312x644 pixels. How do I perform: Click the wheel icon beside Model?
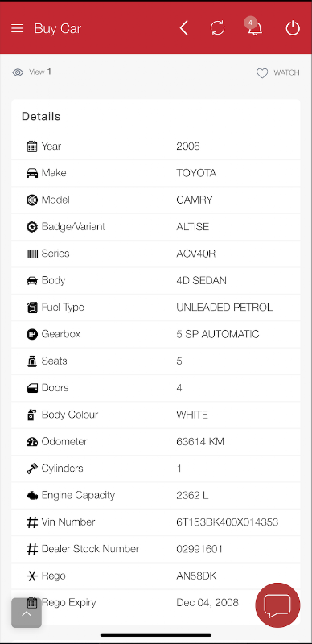[x=32, y=200]
